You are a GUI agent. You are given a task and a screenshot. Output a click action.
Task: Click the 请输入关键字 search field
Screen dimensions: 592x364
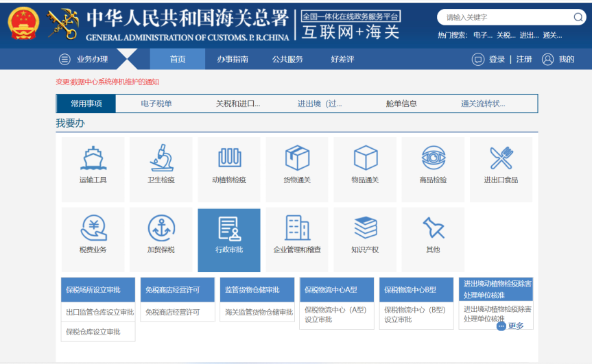point(504,17)
